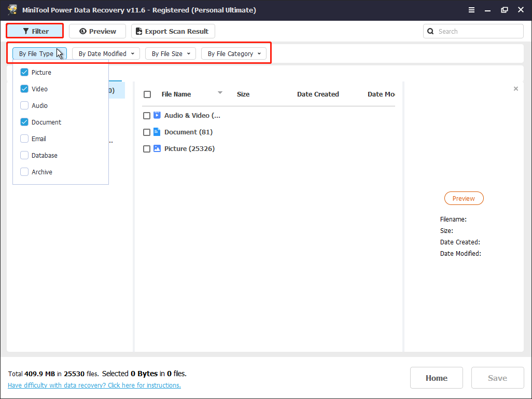Click the Audio & Video folder icon
The width and height of the screenshot is (532, 399).
pos(157,115)
